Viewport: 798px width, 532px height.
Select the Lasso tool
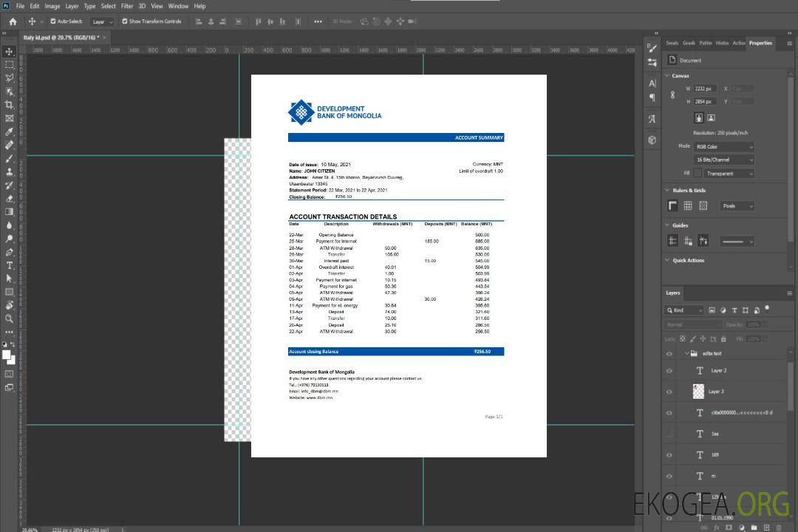9,78
